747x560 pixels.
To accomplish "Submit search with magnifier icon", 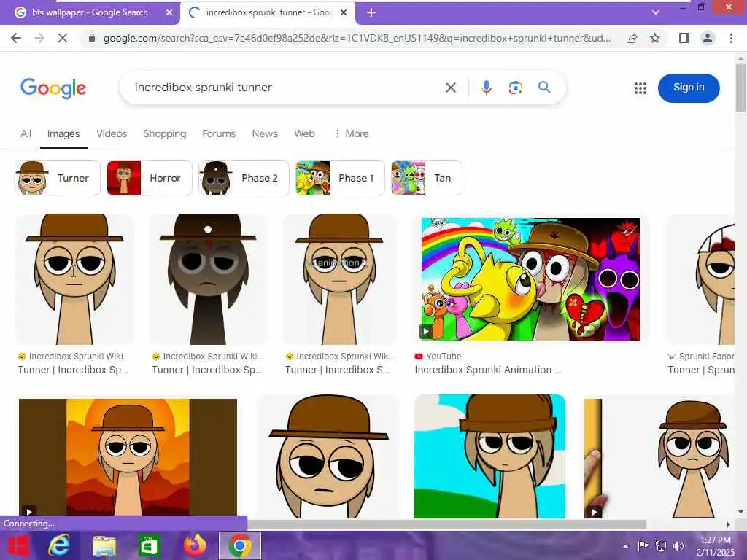I will pos(544,87).
